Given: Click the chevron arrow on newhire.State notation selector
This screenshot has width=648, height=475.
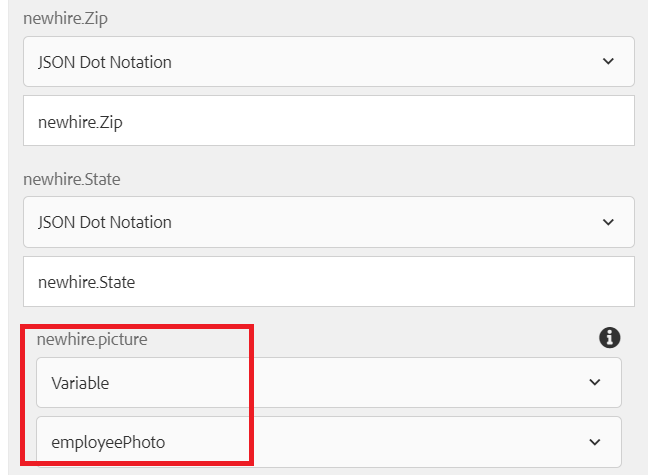Looking at the screenshot, I should (x=608, y=222).
